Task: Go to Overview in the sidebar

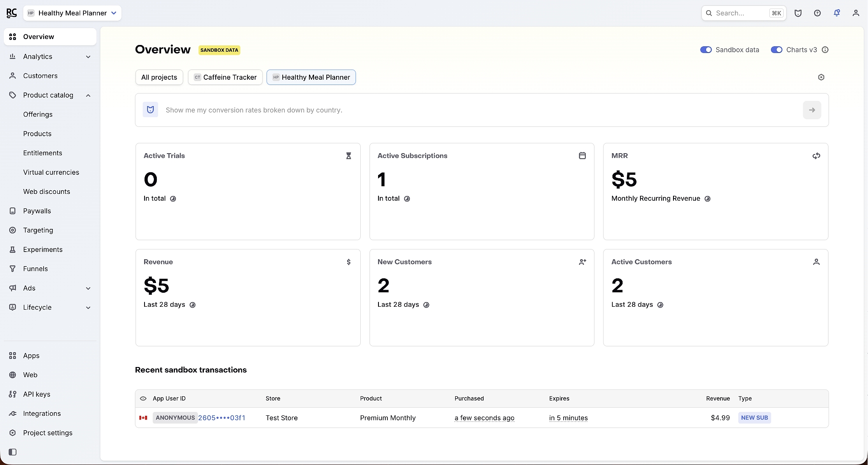Action: point(50,36)
